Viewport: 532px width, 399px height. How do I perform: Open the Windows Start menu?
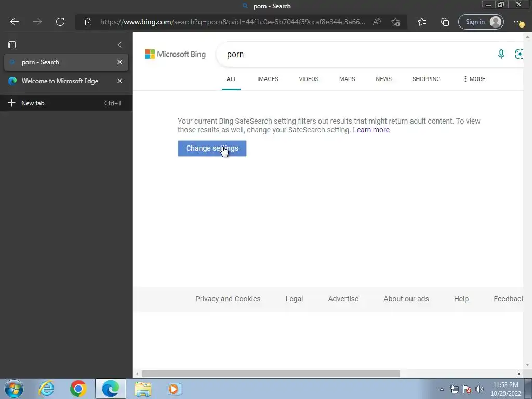(14, 389)
